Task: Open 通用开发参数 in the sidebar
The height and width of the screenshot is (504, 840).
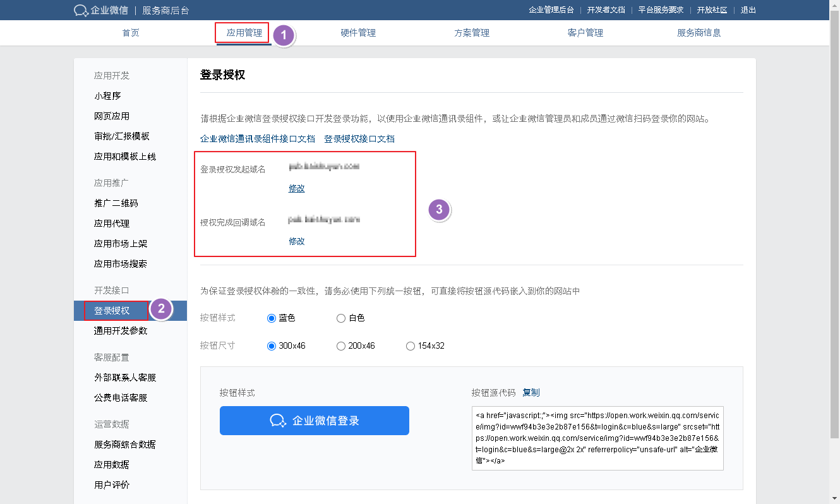Action: (x=121, y=331)
